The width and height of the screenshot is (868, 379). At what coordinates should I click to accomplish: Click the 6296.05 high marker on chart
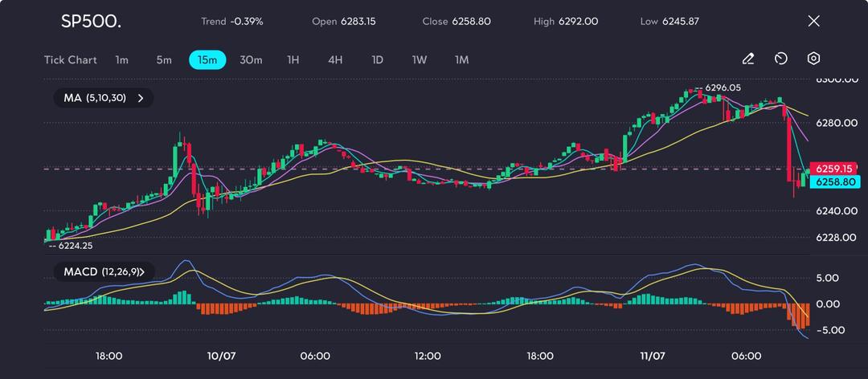click(722, 88)
